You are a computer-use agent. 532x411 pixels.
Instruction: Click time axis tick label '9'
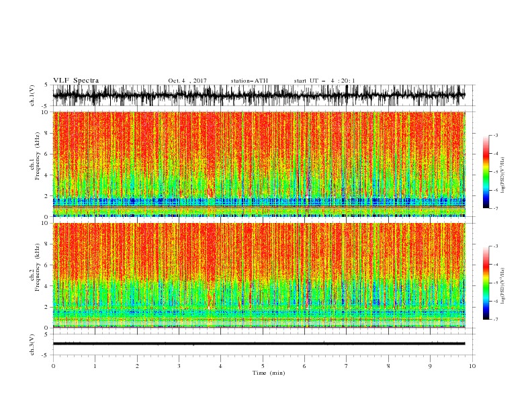[x=430, y=366]
